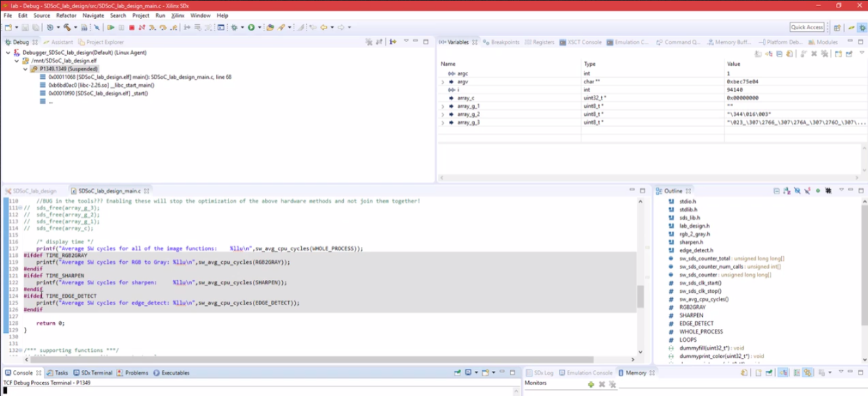Screen dimensions: 868x396
Task: Open the Xilinx menu
Action: click(x=178, y=15)
